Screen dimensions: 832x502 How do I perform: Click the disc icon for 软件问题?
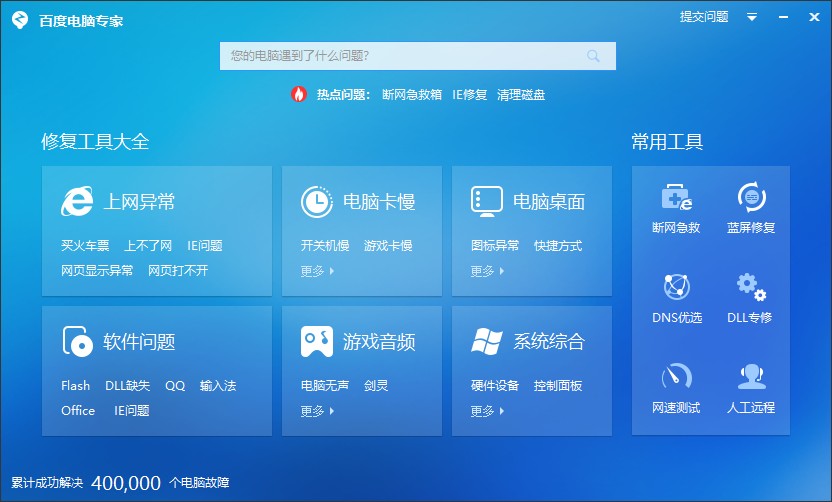coord(77,341)
